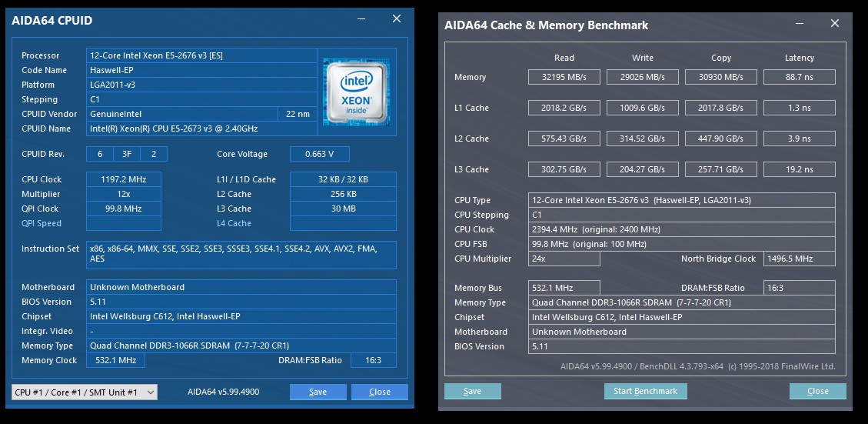Click DRAM:FSB Ratio 16:3 in Benchmark window
The image size is (868, 424).
tap(800, 289)
